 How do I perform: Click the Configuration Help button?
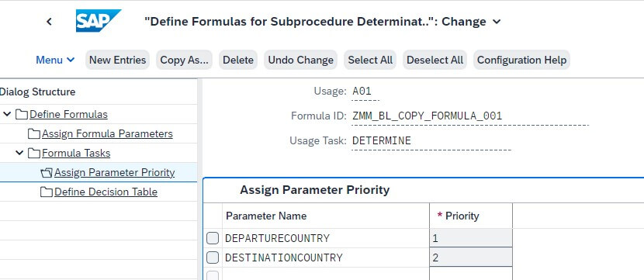pos(521,60)
